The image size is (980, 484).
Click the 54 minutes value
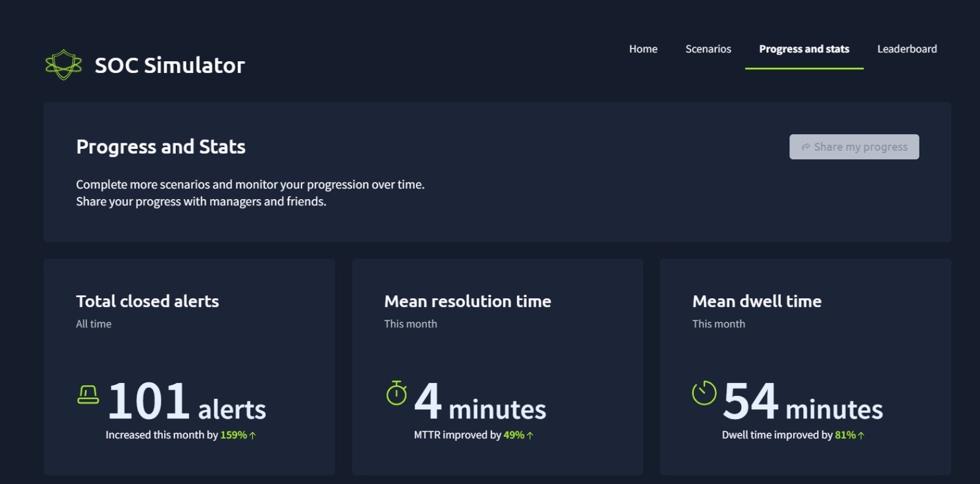click(803, 401)
